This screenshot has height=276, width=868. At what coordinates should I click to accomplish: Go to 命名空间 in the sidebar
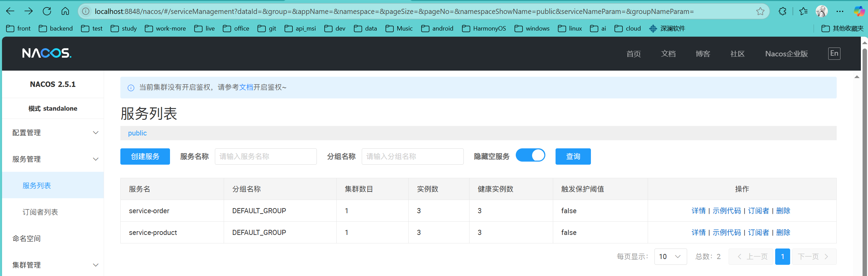point(27,239)
